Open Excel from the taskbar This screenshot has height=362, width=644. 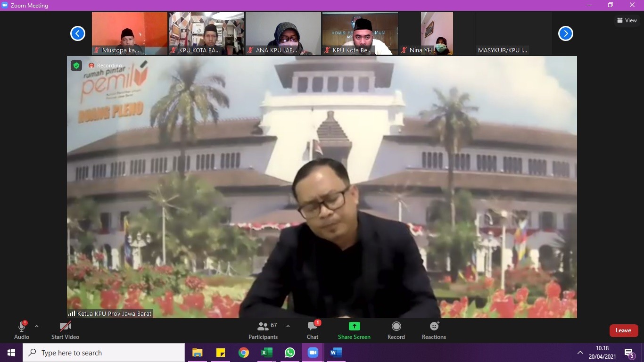(x=267, y=353)
